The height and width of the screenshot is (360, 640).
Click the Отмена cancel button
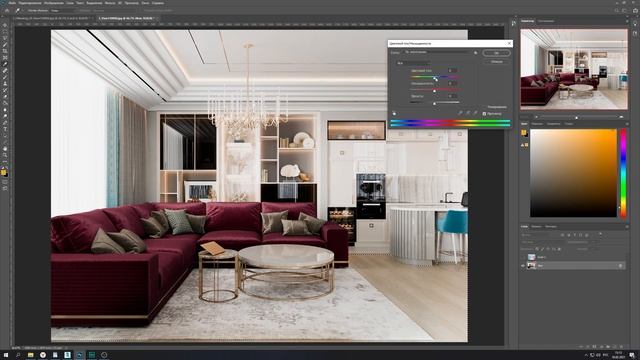496,62
